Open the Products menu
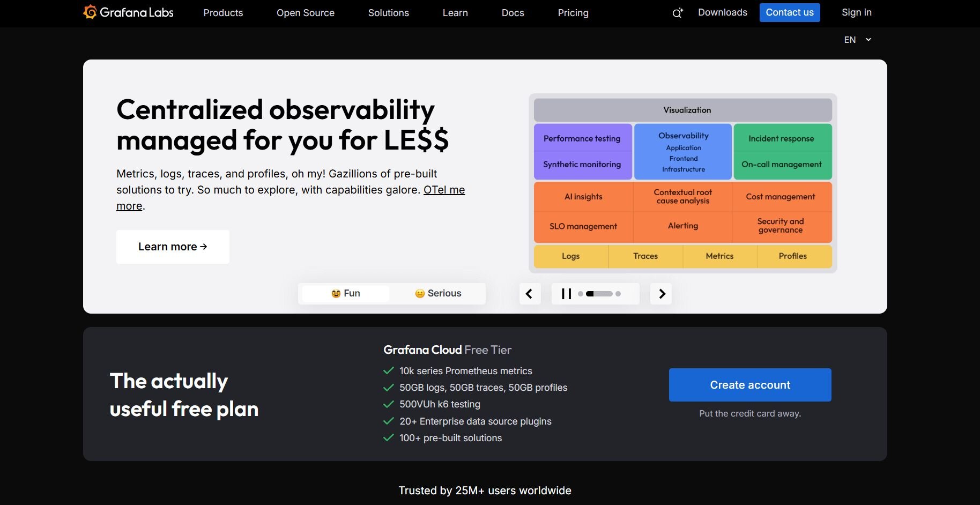980x505 pixels. click(223, 13)
